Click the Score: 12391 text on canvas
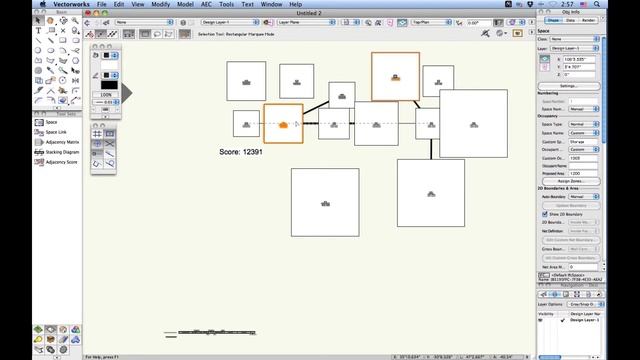The height and width of the screenshot is (360, 640). 241,152
